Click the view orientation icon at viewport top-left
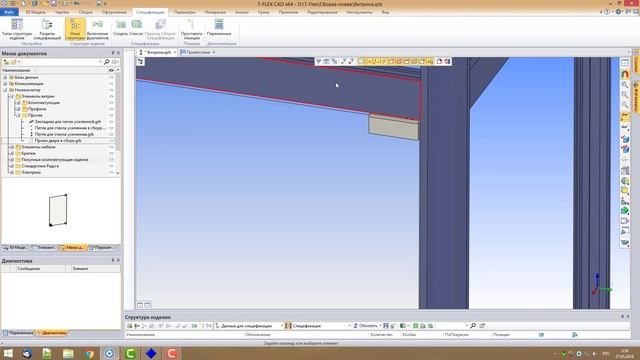Viewport: 640px width, 360px height. tap(140, 61)
